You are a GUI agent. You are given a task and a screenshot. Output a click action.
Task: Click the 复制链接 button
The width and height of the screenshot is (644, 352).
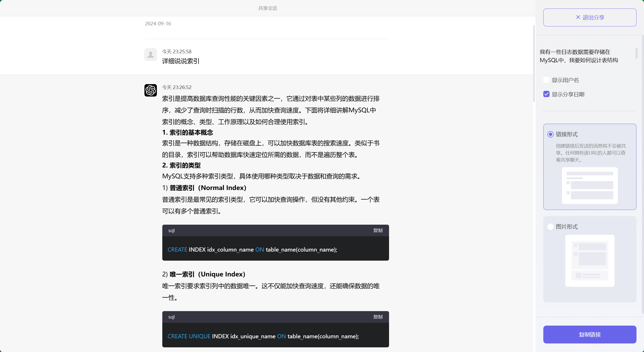point(589,334)
